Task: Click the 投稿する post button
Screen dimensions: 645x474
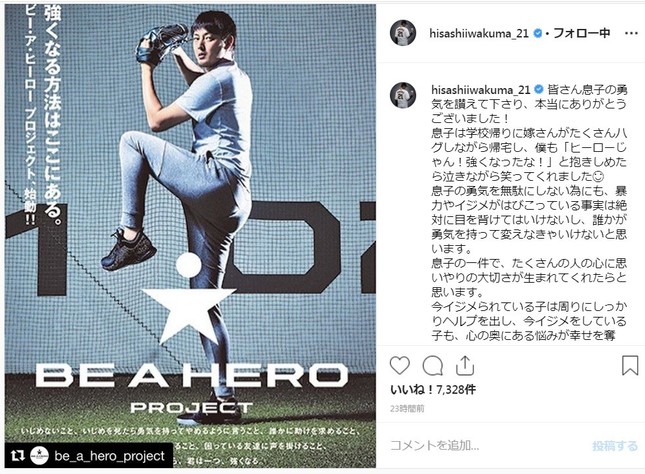Action: pyautogui.click(x=615, y=446)
